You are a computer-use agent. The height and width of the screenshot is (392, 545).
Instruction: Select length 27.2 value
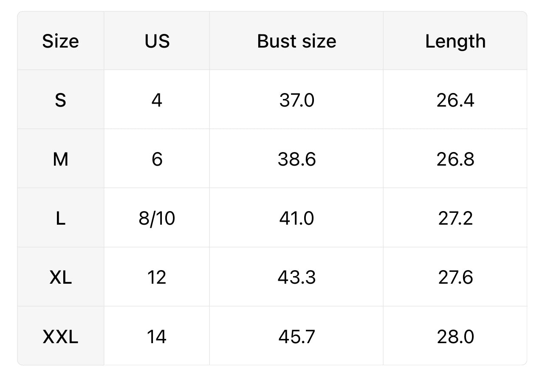[x=455, y=218]
